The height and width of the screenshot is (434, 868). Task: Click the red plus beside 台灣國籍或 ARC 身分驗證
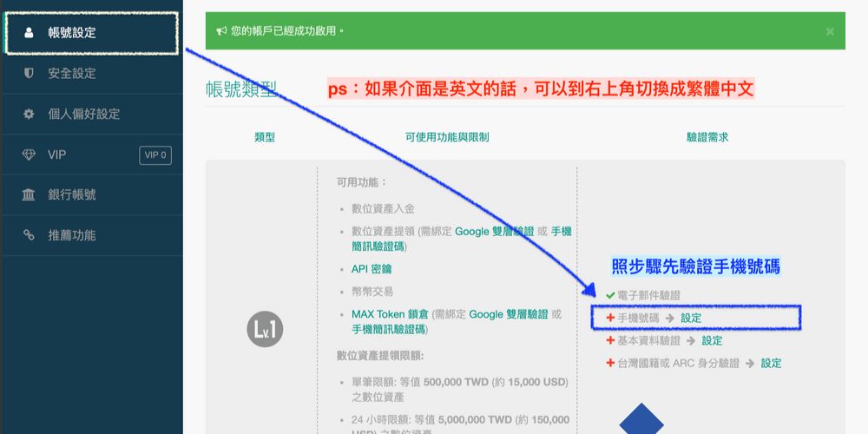click(x=610, y=363)
